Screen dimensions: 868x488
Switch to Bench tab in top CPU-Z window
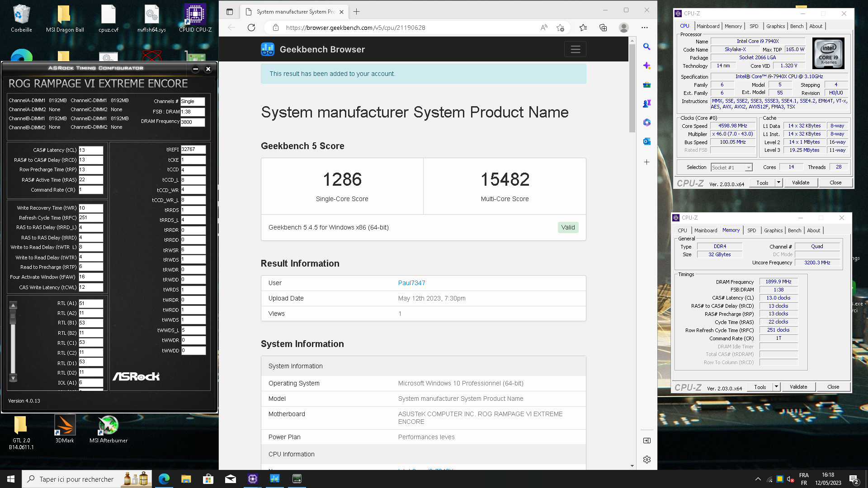[x=797, y=26]
